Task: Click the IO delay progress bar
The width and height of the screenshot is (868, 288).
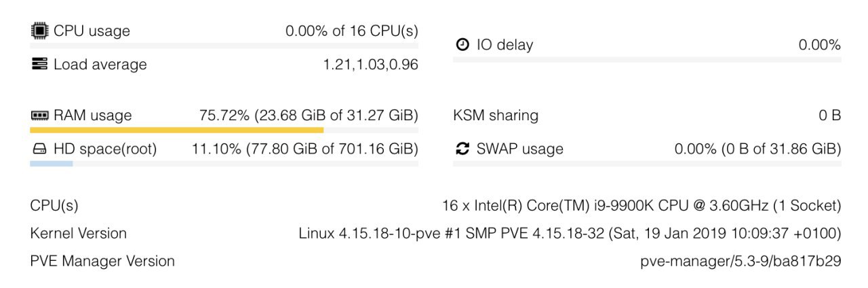Action: [x=646, y=60]
